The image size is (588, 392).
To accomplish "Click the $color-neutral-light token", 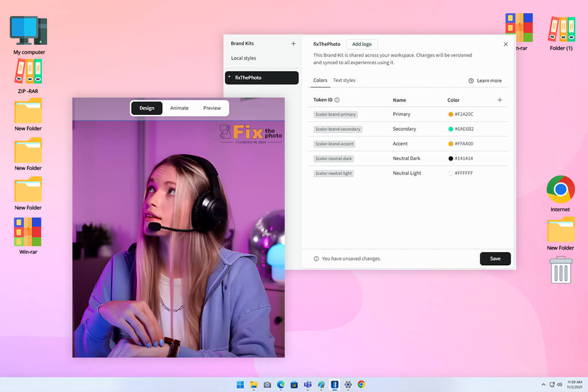I will [x=334, y=173].
